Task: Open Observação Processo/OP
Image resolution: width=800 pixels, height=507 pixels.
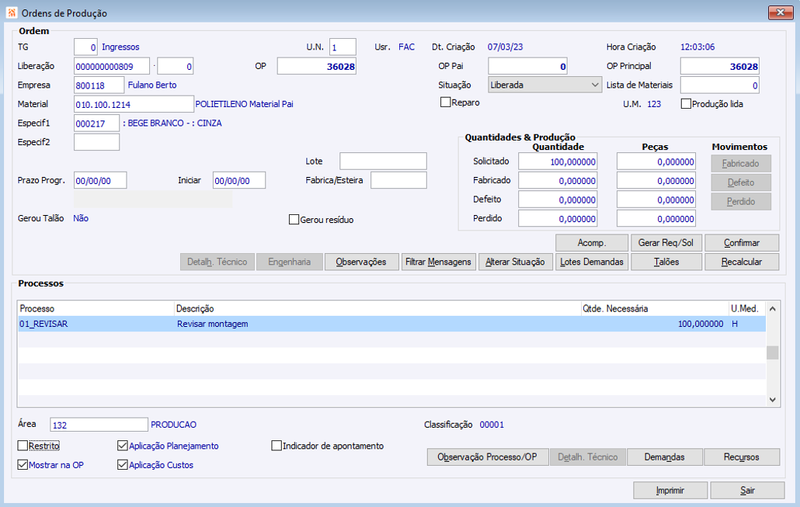Action: (487, 457)
